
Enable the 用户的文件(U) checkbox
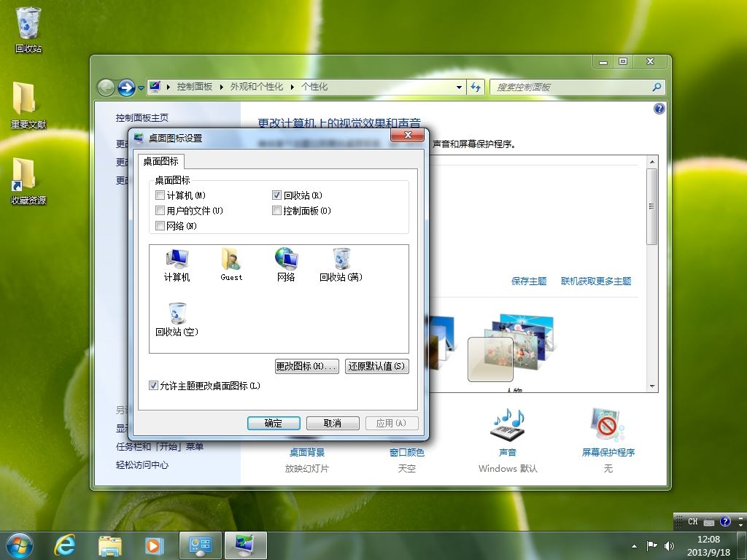(x=160, y=211)
